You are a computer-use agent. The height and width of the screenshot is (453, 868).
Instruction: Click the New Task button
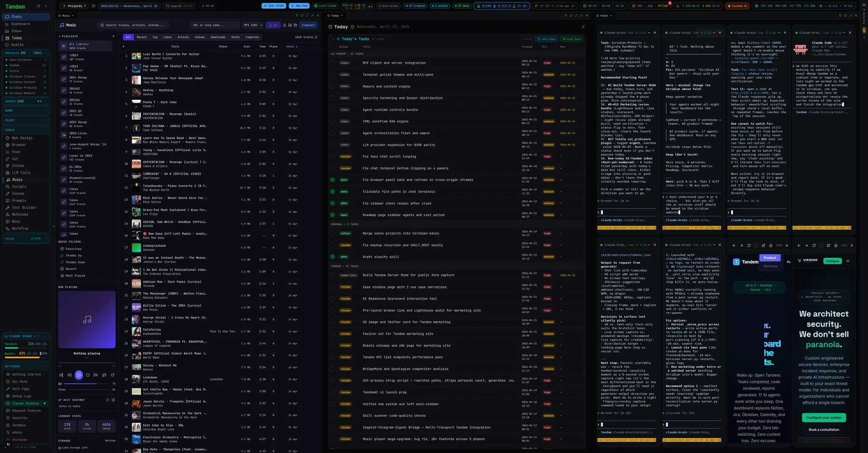(299, 6)
